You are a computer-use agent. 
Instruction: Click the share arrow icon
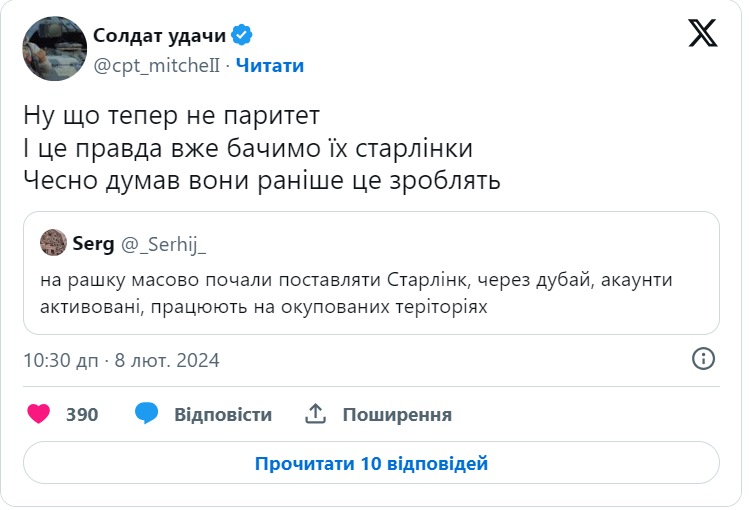tap(316, 414)
